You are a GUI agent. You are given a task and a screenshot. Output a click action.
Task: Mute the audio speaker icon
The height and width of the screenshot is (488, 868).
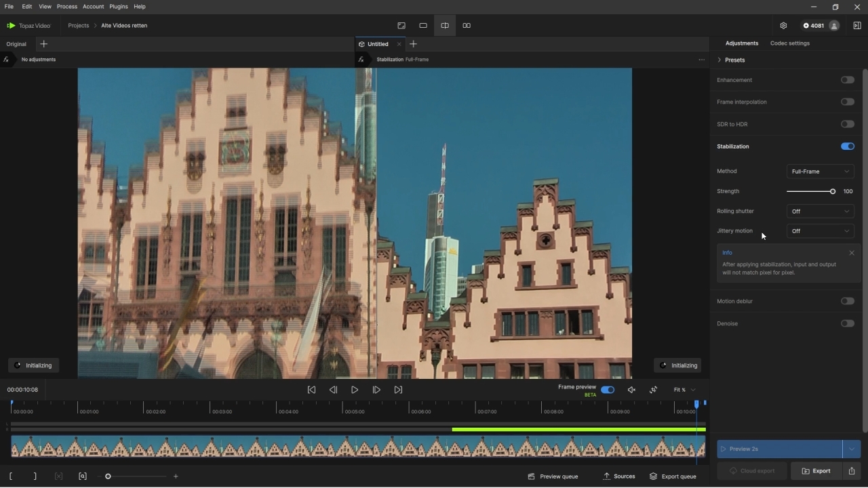[631, 390]
